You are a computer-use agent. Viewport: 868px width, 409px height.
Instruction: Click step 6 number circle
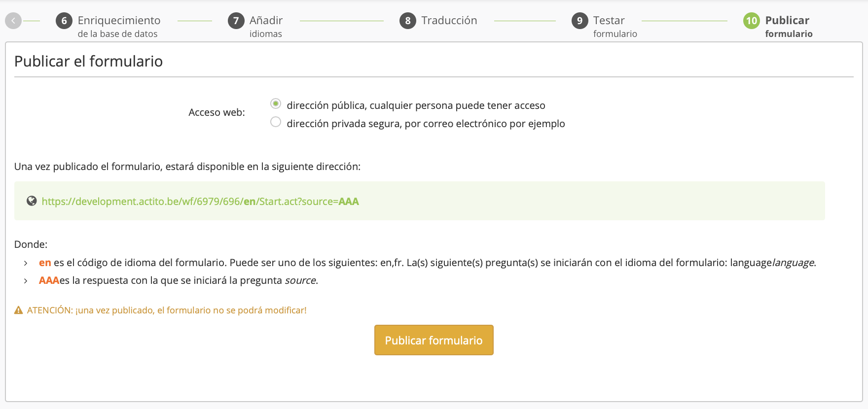tap(64, 21)
